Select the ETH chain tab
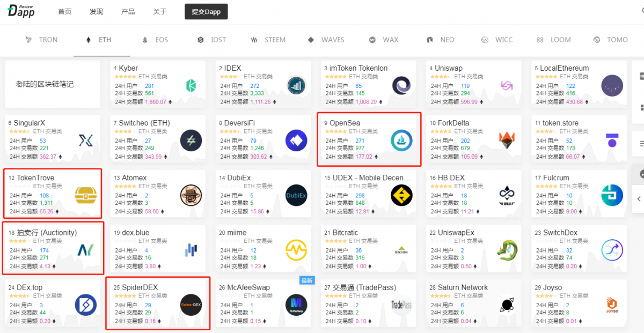 98,40
